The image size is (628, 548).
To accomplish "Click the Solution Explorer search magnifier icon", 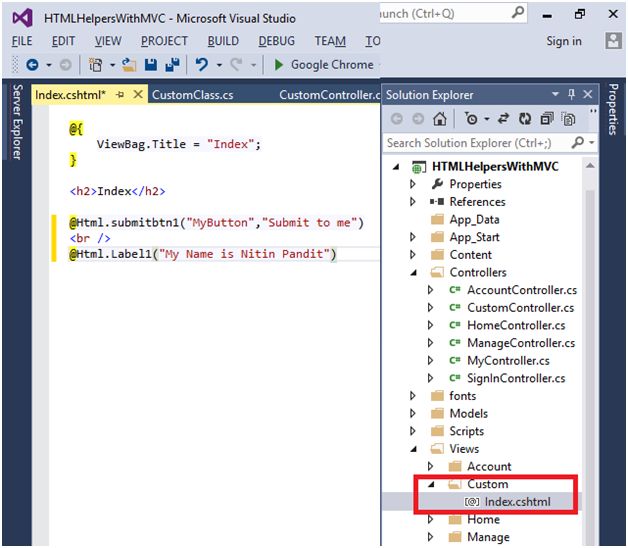I will tap(578, 143).
